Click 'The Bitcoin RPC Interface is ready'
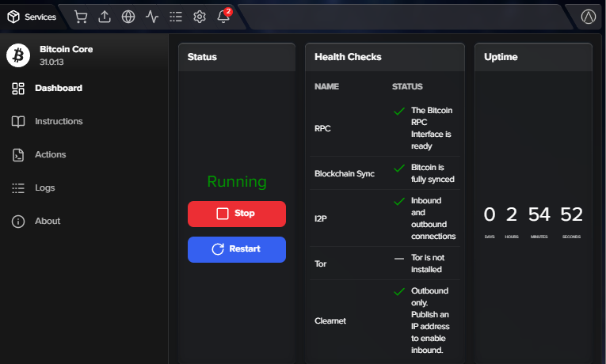 pyautogui.click(x=432, y=128)
